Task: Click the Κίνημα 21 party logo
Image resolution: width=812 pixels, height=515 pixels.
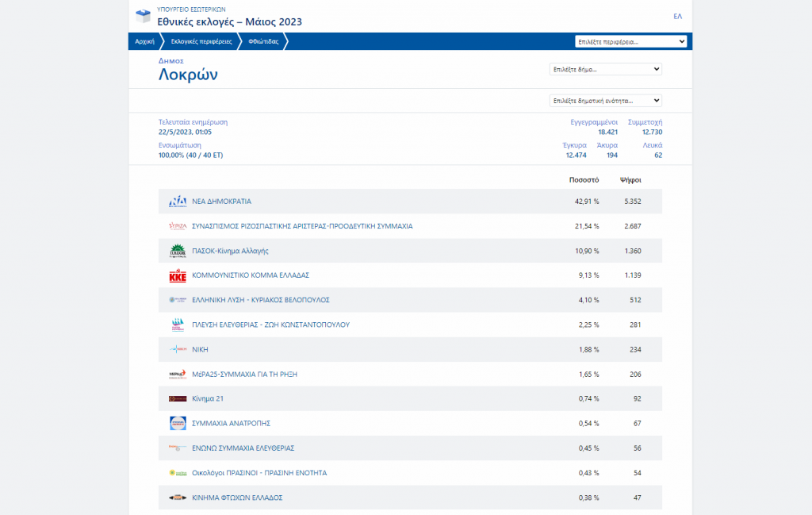Action: (x=178, y=399)
